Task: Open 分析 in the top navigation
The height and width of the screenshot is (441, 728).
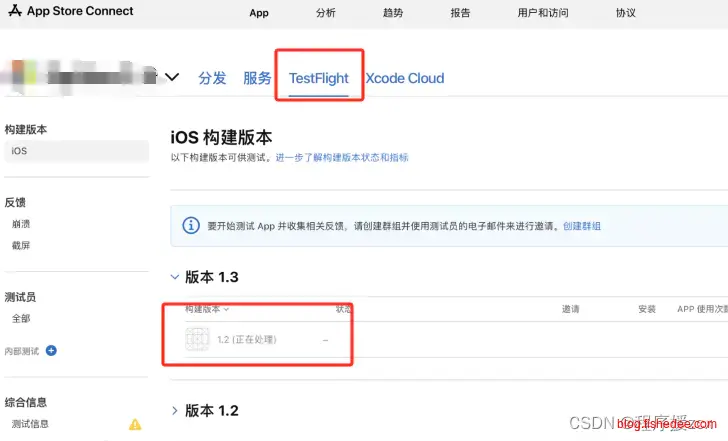Action: click(325, 13)
